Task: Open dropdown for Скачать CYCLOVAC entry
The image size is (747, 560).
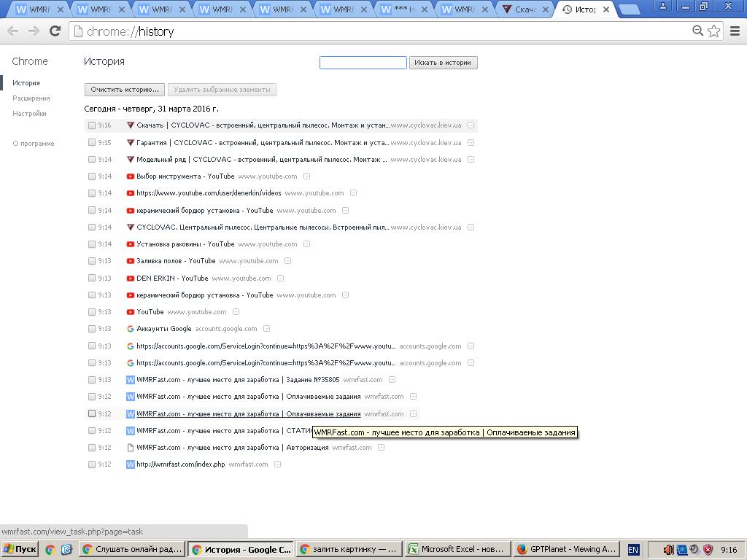Action: pos(471,125)
